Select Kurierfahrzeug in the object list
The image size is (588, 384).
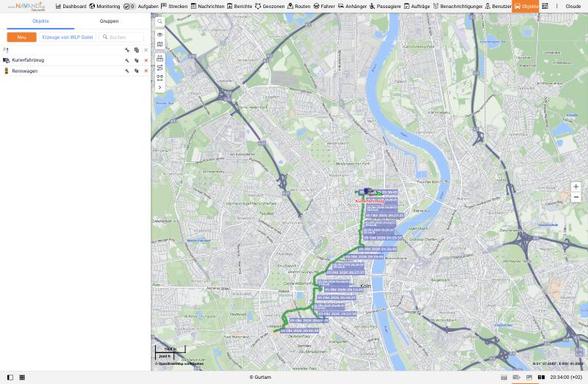coord(28,60)
